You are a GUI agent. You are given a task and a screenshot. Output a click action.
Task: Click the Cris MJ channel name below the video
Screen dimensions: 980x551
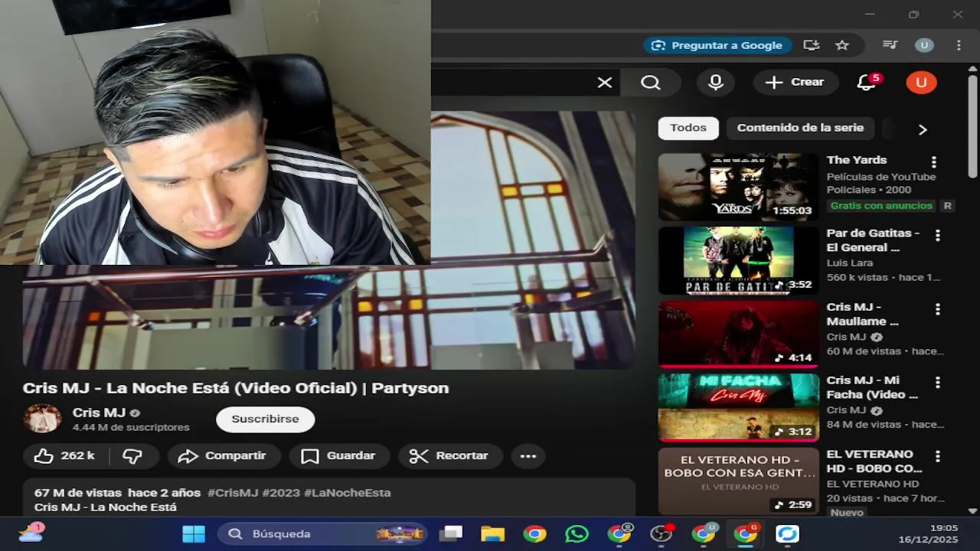[x=99, y=412]
